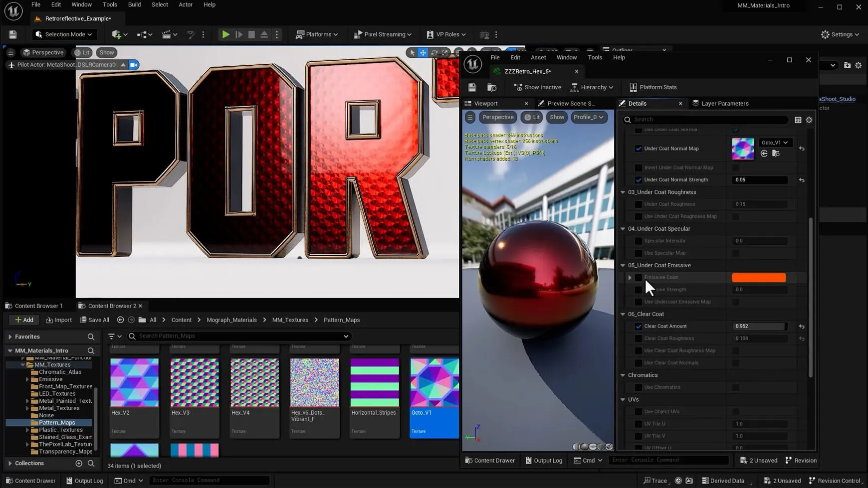This screenshot has width=868, height=488.
Task: Click the orange Emissive Color swatch
Action: coord(758,278)
